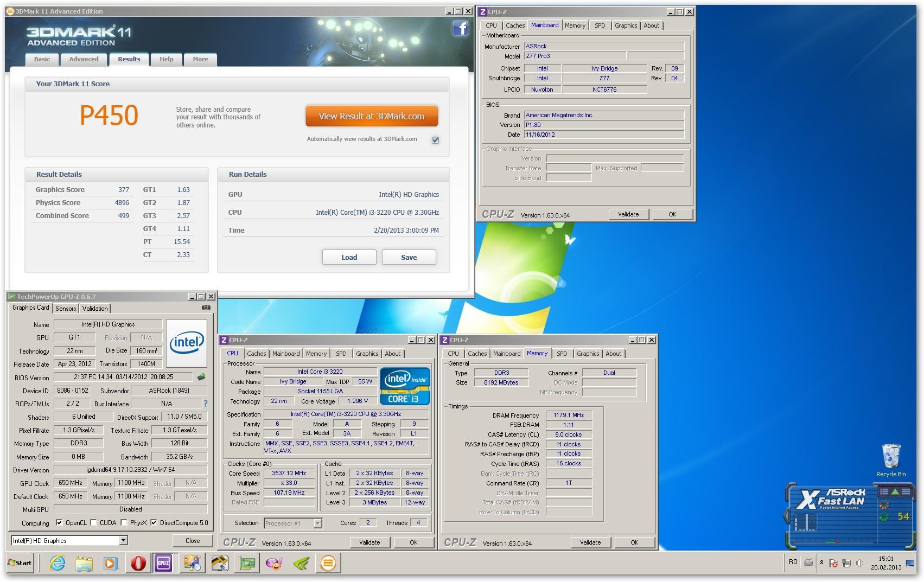Click View Result at 3DMark.com button

tap(372, 116)
